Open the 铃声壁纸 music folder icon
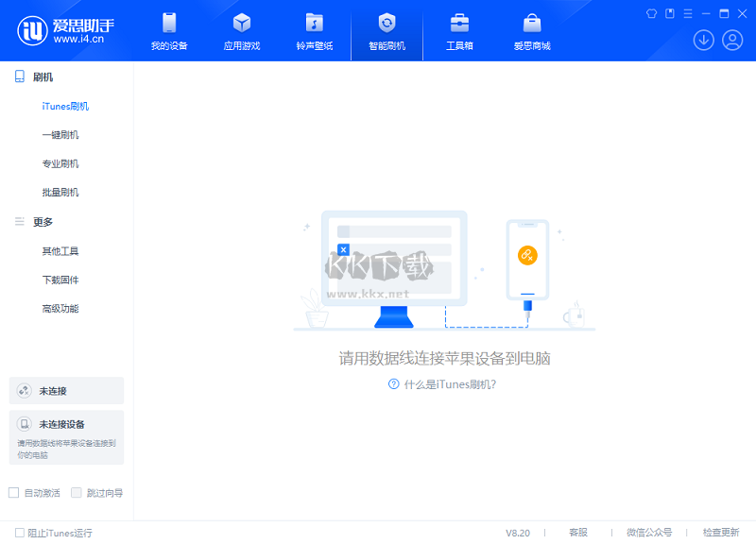 pos(315,23)
